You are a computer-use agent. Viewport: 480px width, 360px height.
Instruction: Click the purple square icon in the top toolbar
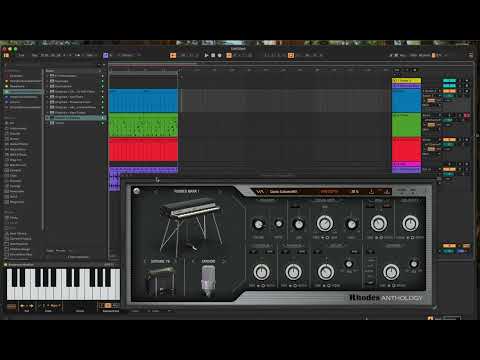[x=106, y=55]
